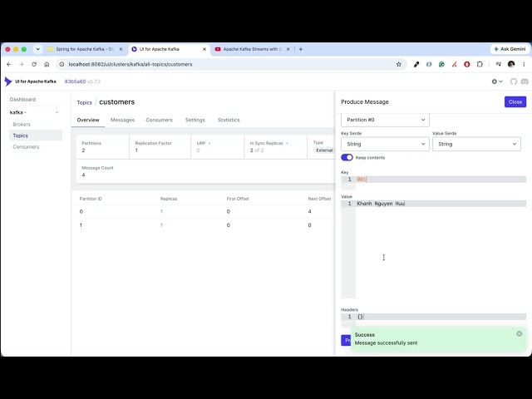532x399 pixels.
Task: Toggle the Keep contents switch
Action: (347, 157)
